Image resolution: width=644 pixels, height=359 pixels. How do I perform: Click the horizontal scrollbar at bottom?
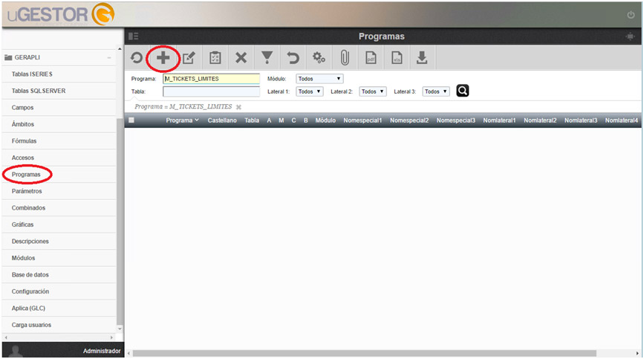(x=364, y=353)
